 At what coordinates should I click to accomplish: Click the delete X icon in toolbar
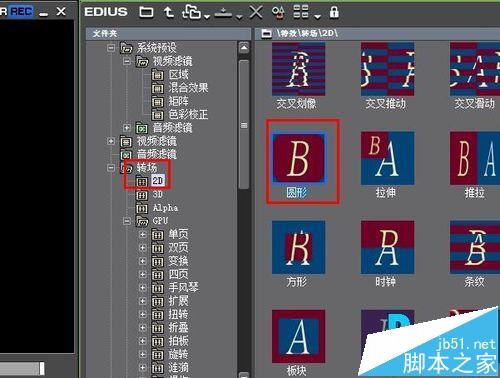coord(256,12)
